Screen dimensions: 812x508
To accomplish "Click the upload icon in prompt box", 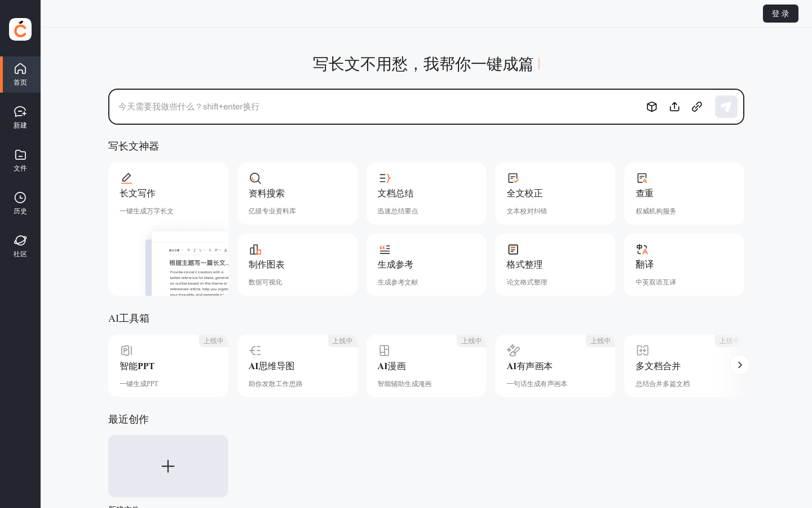I will [x=674, y=107].
